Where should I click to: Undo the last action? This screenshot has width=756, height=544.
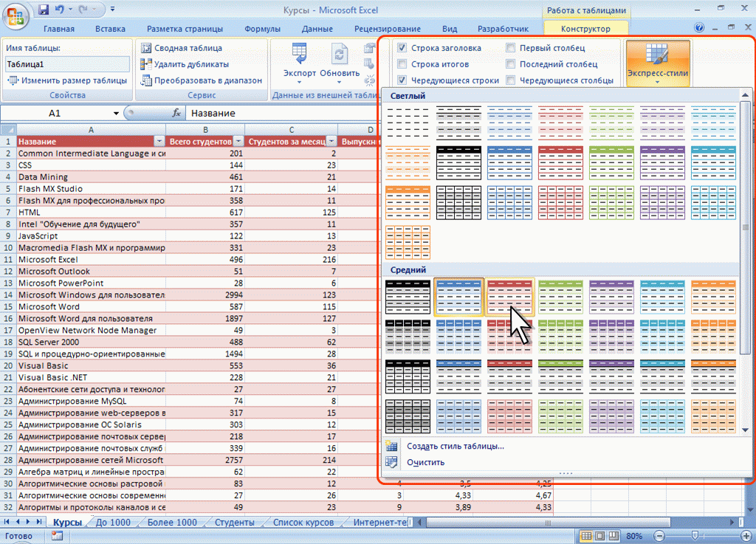click(59, 9)
